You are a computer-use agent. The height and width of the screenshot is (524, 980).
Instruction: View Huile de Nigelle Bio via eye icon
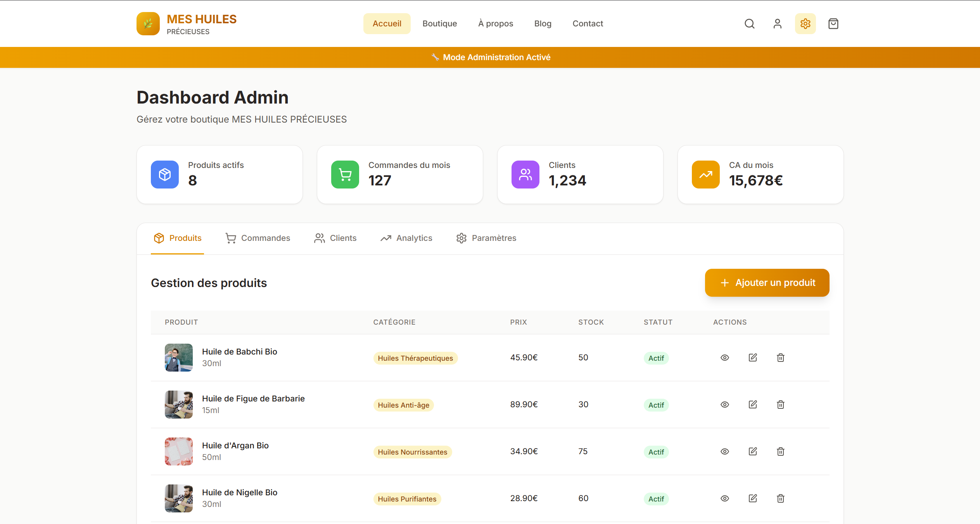725,498
